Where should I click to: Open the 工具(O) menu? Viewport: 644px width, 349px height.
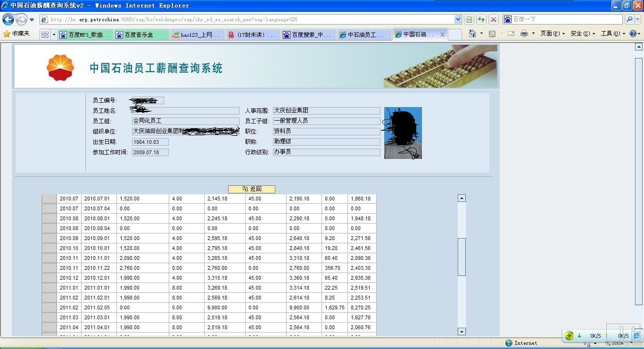pos(613,33)
